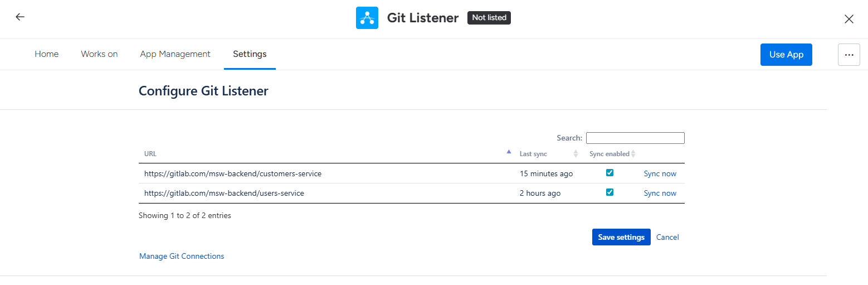Sync now the customers-service repository
The image size is (868, 285).
pyautogui.click(x=660, y=173)
